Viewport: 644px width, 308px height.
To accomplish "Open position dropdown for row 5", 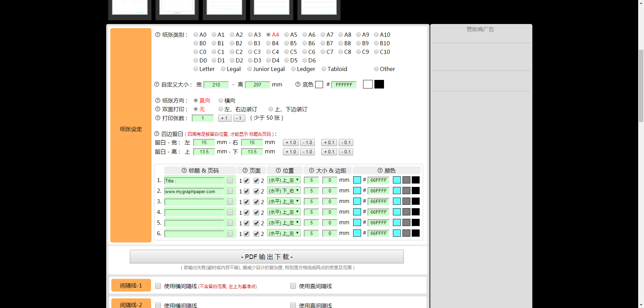I will pyautogui.click(x=284, y=223).
